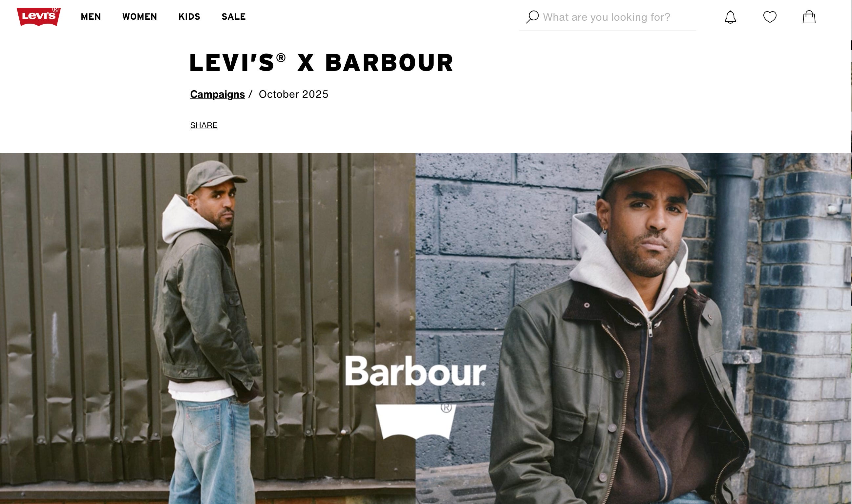852x504 pixels.
Task: Open the KIDS menu
Action: (189, 17)
